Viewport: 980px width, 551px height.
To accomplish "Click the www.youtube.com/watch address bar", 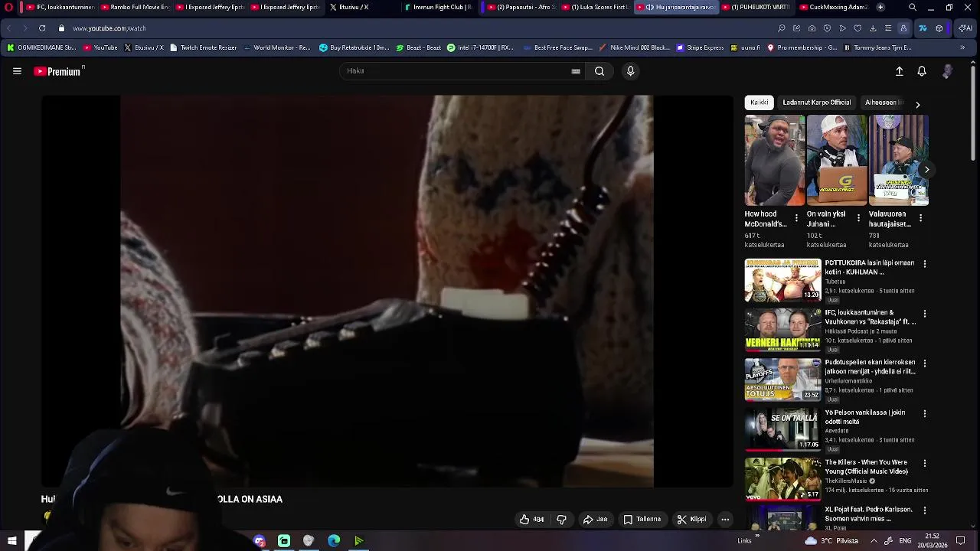I will (109, 28).
